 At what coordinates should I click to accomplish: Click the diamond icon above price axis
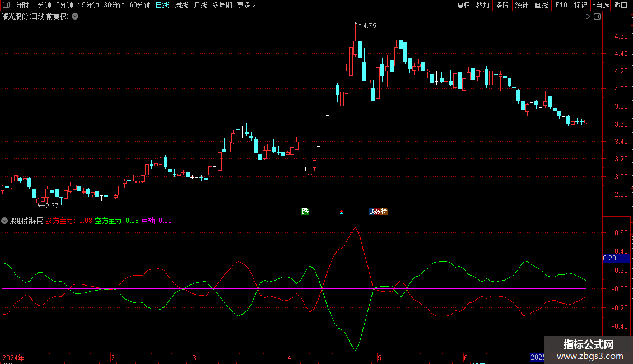(587, 17)
